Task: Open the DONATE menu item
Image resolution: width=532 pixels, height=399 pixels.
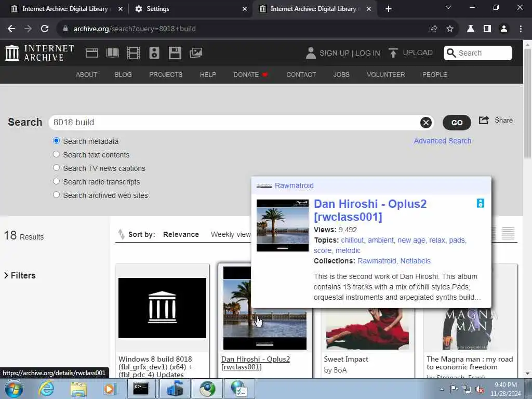Action: tap(250, 75)
